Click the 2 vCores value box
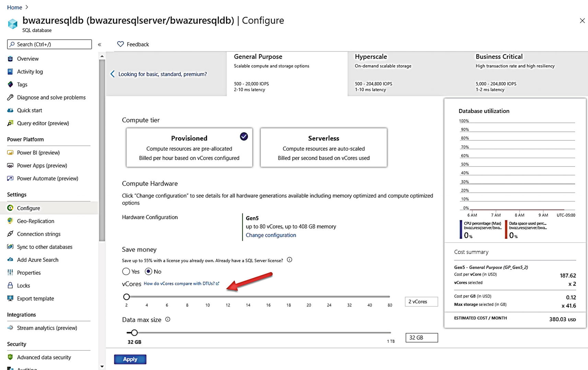 [422, 301]
